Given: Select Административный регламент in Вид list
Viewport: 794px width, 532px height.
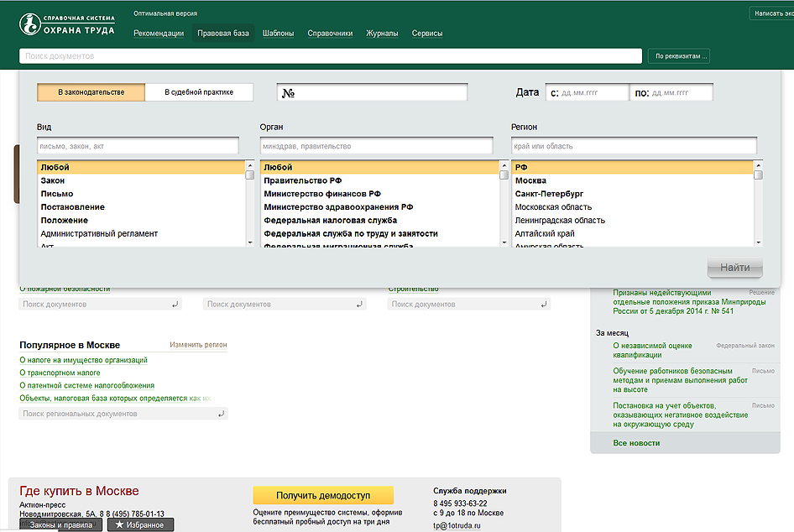Looking at the screenshot, I should 141,233.
